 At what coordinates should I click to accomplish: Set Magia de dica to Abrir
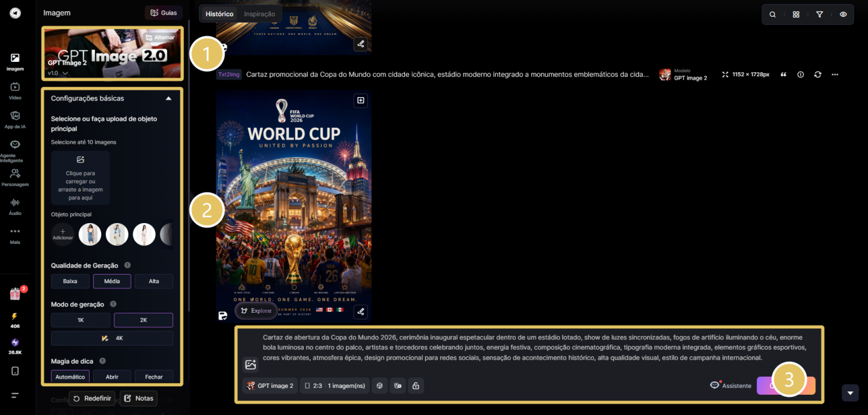coord(112,377)
